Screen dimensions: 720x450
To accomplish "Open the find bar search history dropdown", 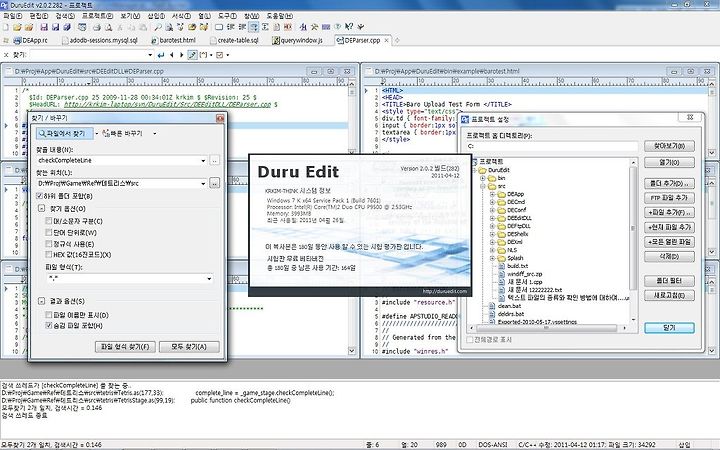I will tap(150, 55).
